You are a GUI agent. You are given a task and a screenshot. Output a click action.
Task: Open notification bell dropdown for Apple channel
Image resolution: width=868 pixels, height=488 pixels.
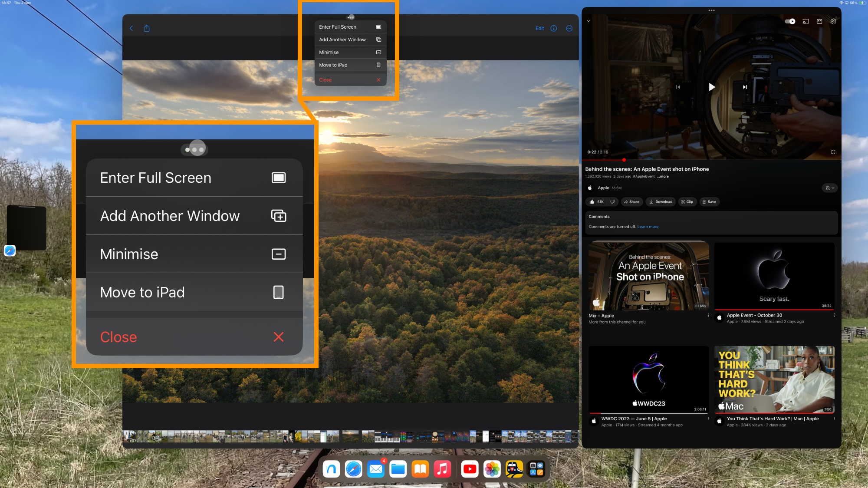pos(830,188)
